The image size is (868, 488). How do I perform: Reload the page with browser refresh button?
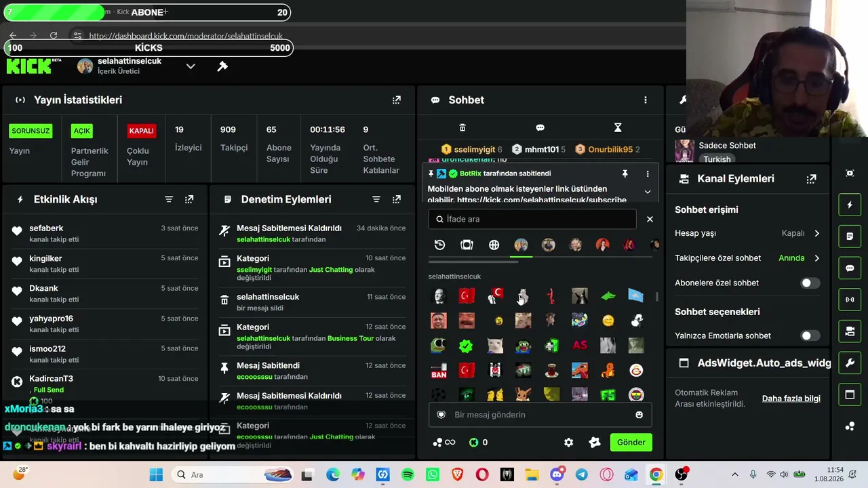point(54,35)
